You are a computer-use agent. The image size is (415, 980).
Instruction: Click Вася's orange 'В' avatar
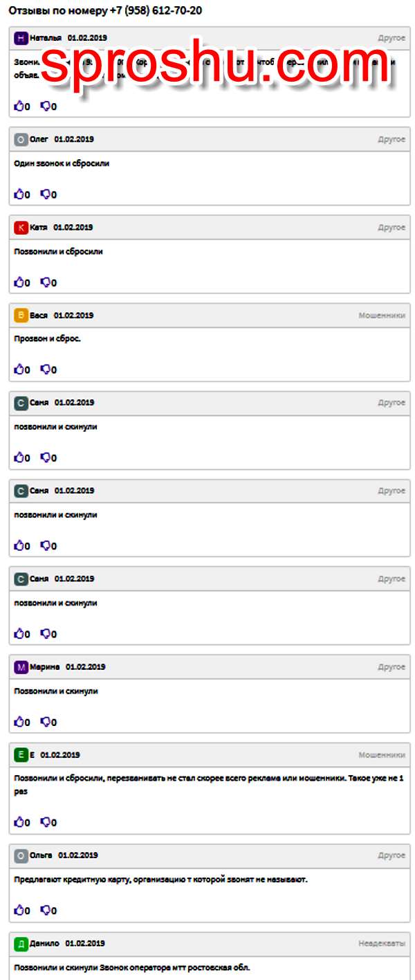pyautogui.click(x=21, y=316)
